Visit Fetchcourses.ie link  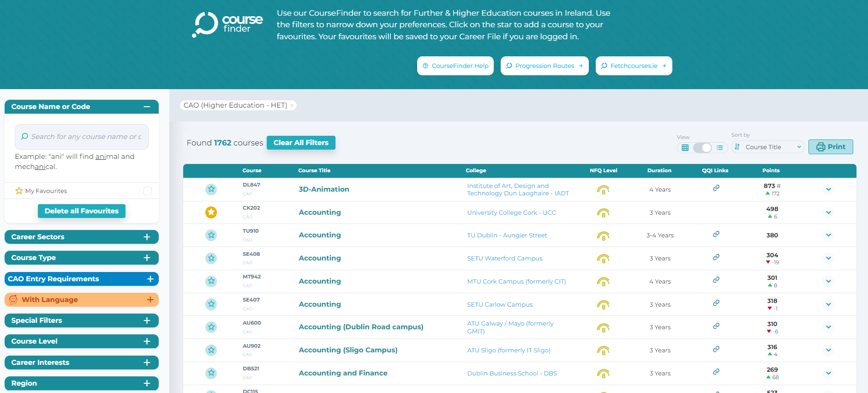(634, 66)
